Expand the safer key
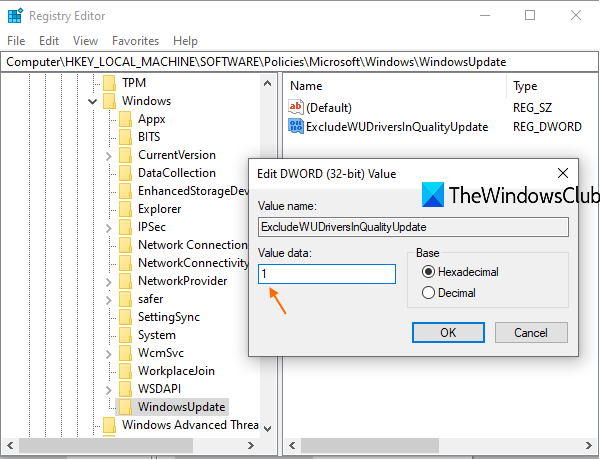The image size is (600, 460). 109,300
